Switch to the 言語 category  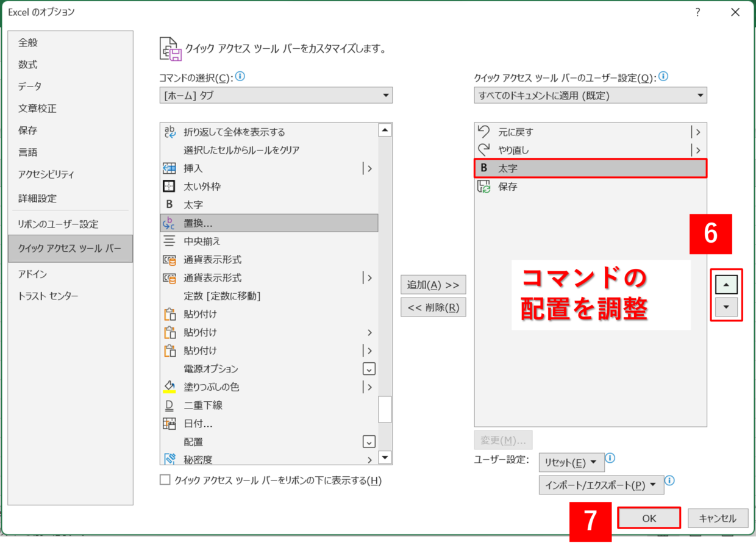click(71, 152)
